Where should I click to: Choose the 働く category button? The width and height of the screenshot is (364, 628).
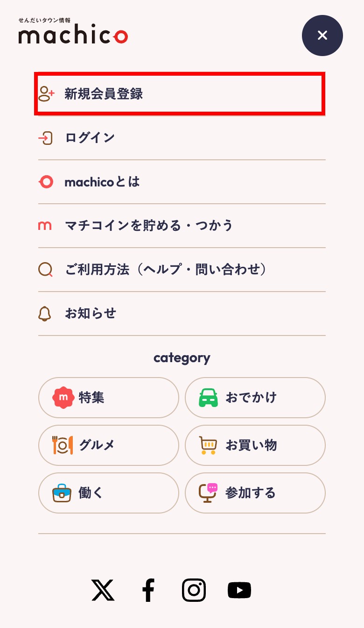108,493
